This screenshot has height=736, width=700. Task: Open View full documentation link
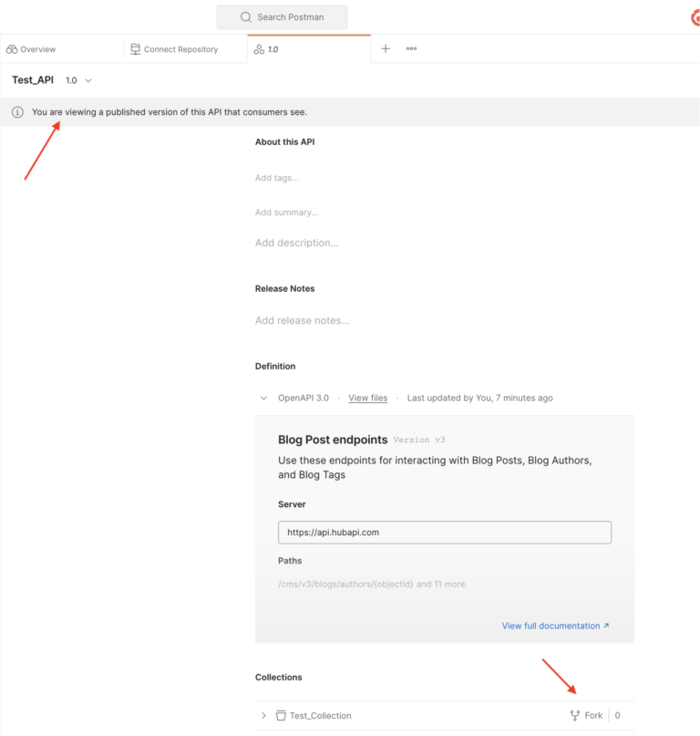555,626
